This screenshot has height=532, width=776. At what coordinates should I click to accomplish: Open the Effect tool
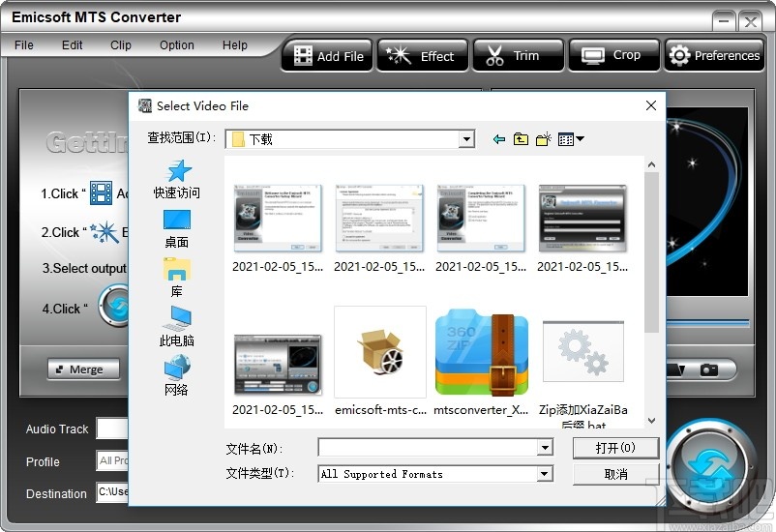pos(422,56)
